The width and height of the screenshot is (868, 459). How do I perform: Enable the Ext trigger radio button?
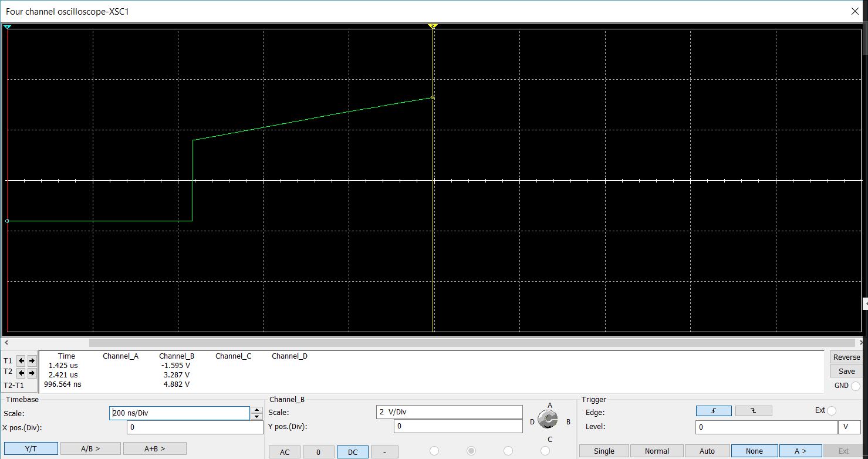832,411
